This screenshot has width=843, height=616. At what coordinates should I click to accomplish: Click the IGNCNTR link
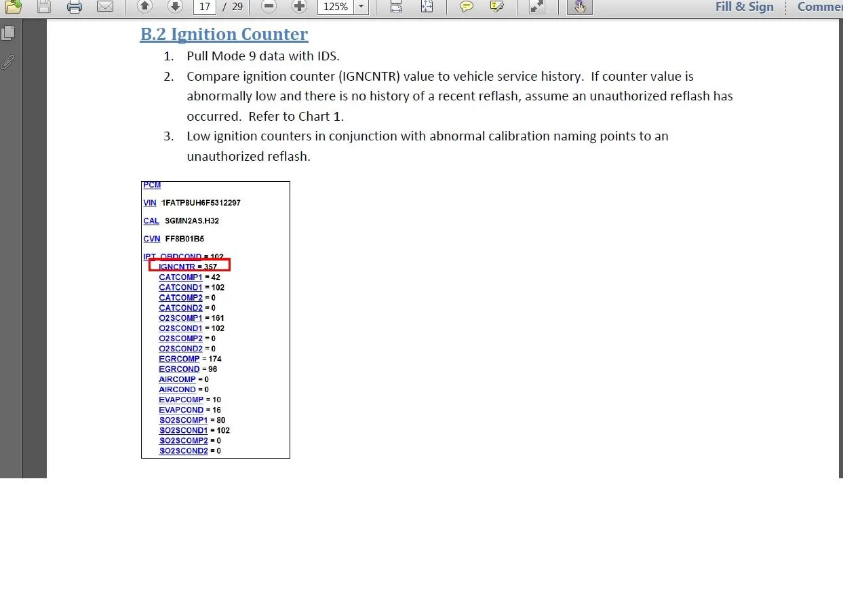click(177, 267)
